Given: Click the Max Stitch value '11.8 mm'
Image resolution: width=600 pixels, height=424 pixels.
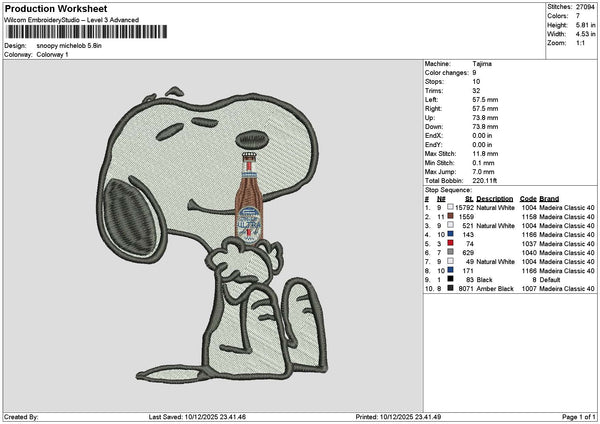Looking at the screenshot, I should (x=485, y=153).
